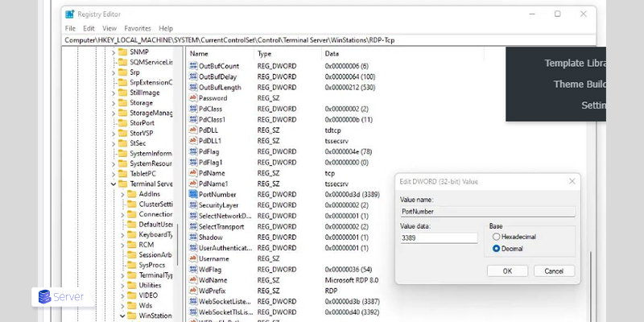The width and height of the screenshot is (644, 322).
Task: Click the Registry Editor app icon in title bar
Action: pyautogui.click(x=69, y=14)
